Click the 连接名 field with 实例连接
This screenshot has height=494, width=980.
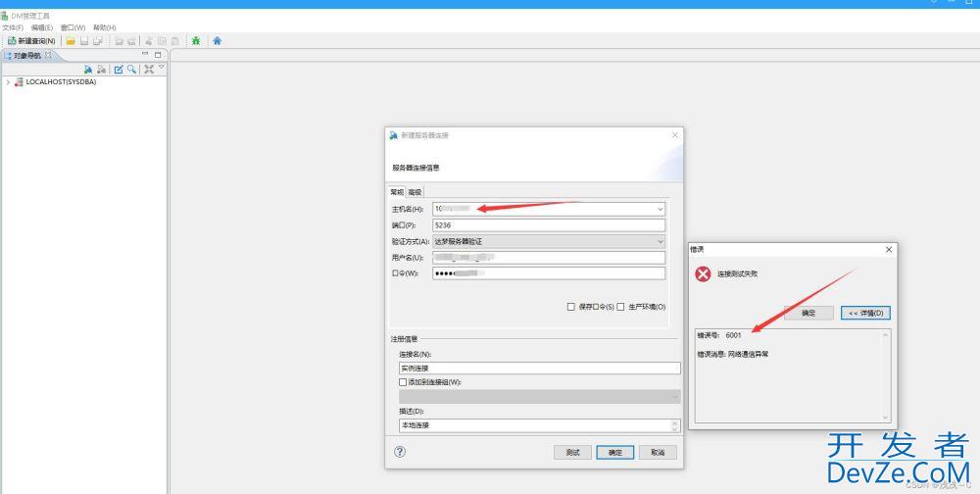539,369
